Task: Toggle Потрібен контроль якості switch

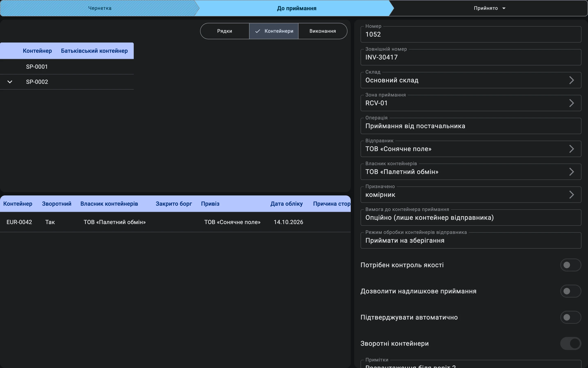Action: pyautogui.click(x=570, y=265)
